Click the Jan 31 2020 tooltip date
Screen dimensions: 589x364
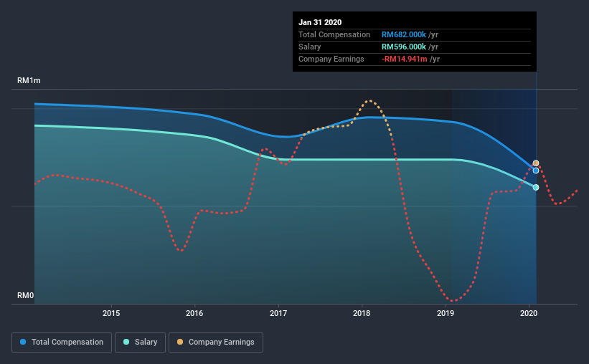(320, 22)
